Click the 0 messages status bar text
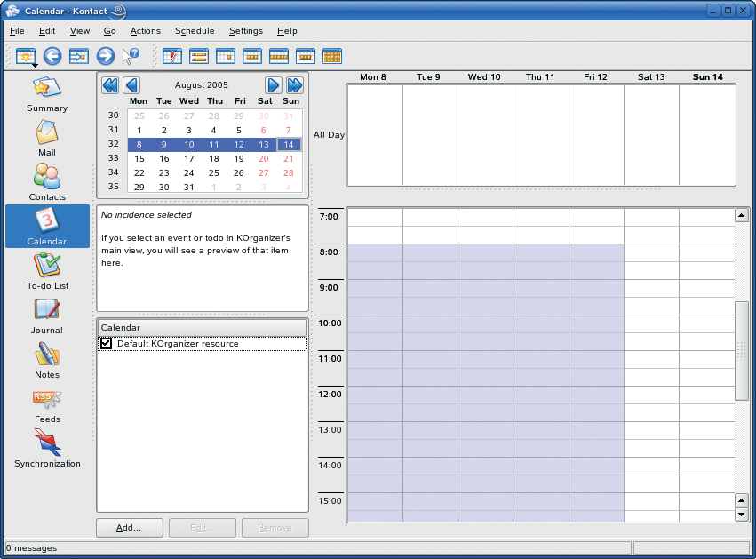 point(31,548)
